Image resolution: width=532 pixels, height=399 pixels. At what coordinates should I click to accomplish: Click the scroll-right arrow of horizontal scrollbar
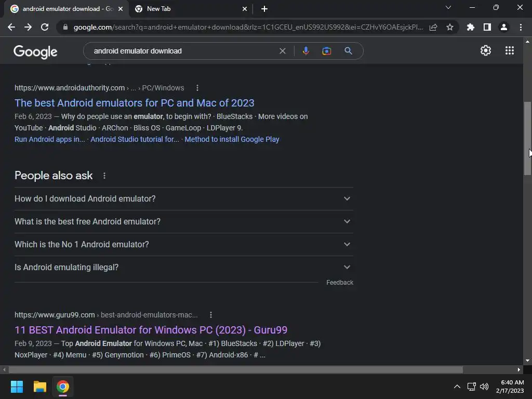(x=519, y=369)
